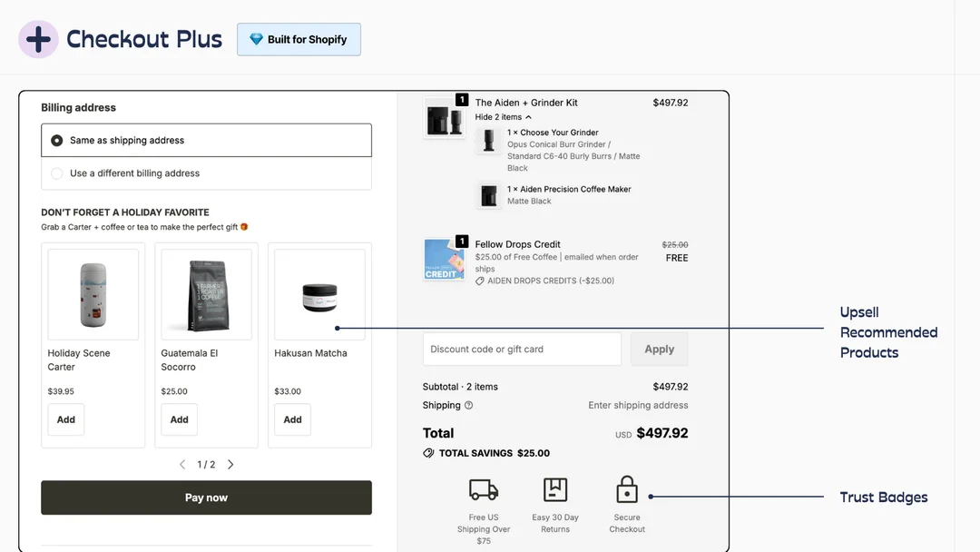
Task: Add Hakusan Matcha to order
Action: (x=292, y=419)
